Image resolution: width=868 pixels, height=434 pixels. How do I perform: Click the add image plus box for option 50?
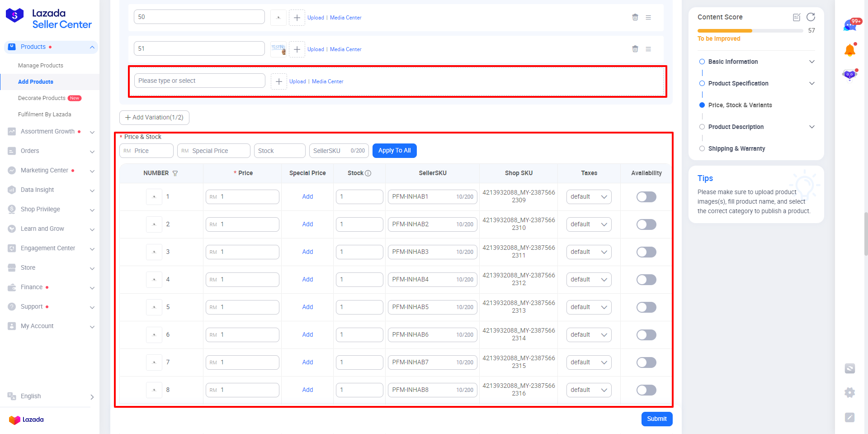point(297,18)
